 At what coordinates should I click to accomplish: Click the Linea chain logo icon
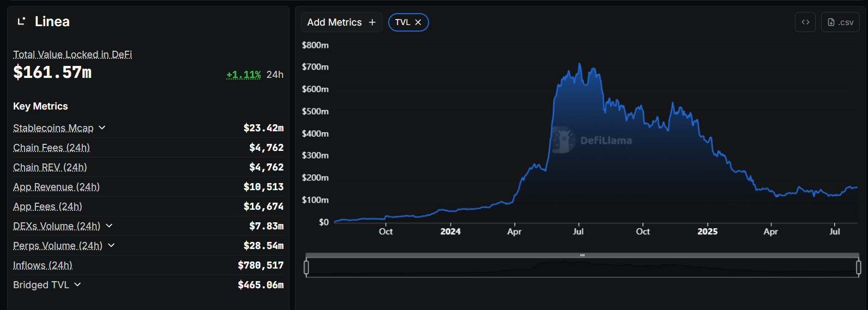(21, 21)
